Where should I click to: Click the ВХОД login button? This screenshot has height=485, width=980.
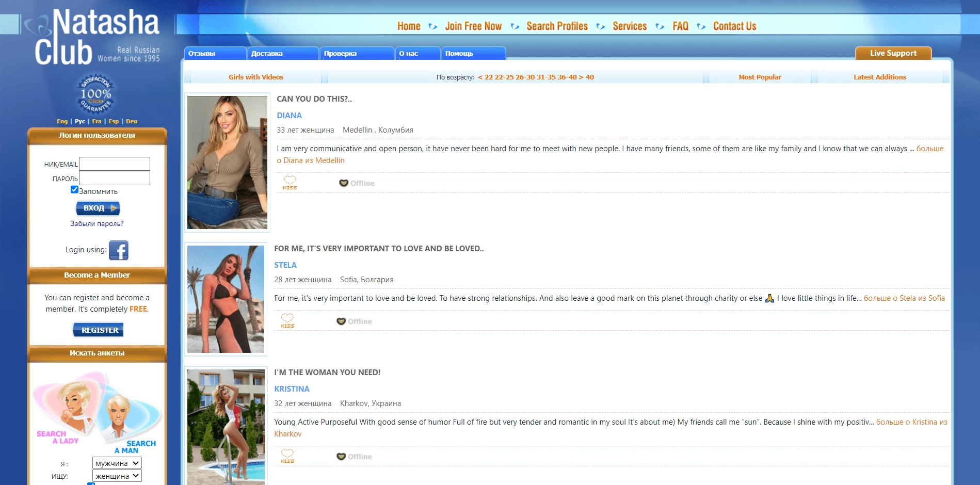98,208
